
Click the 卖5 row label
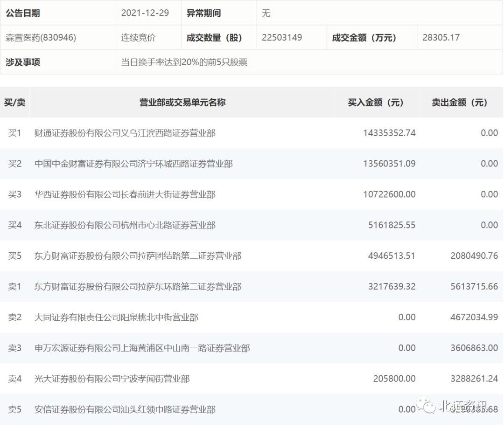15,409
